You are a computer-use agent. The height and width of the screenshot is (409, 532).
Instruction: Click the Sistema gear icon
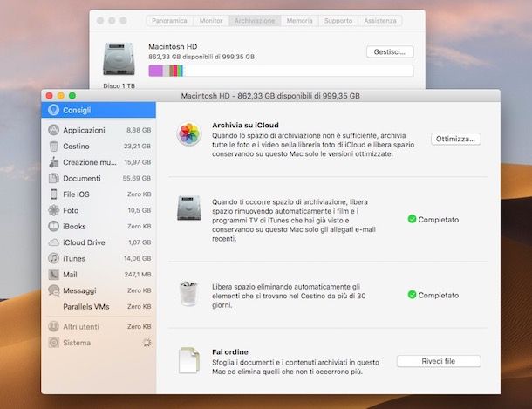53,343
